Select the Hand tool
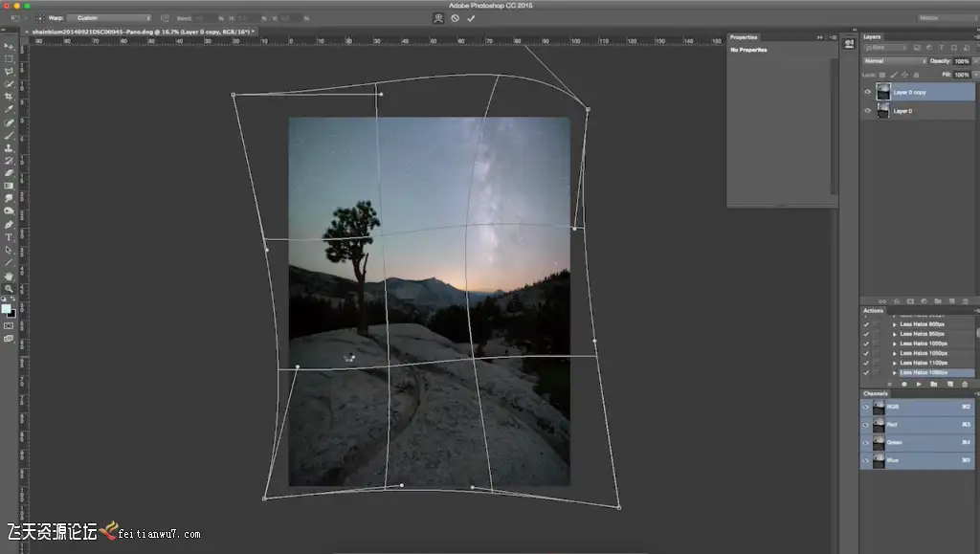 click(x=9, y=276)
